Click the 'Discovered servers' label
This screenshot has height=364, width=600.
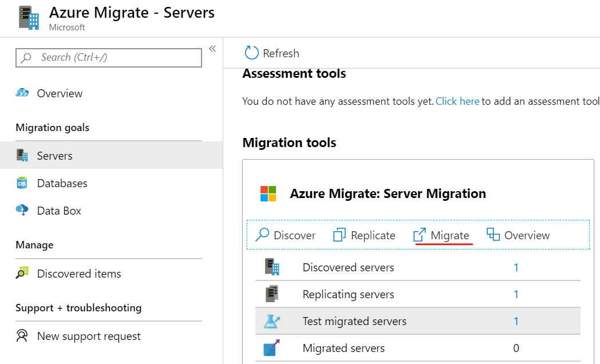348,267
